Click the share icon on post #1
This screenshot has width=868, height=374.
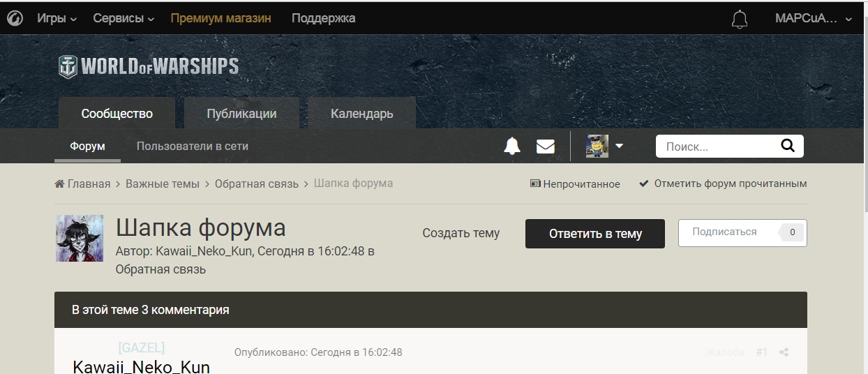coord(784,352)
